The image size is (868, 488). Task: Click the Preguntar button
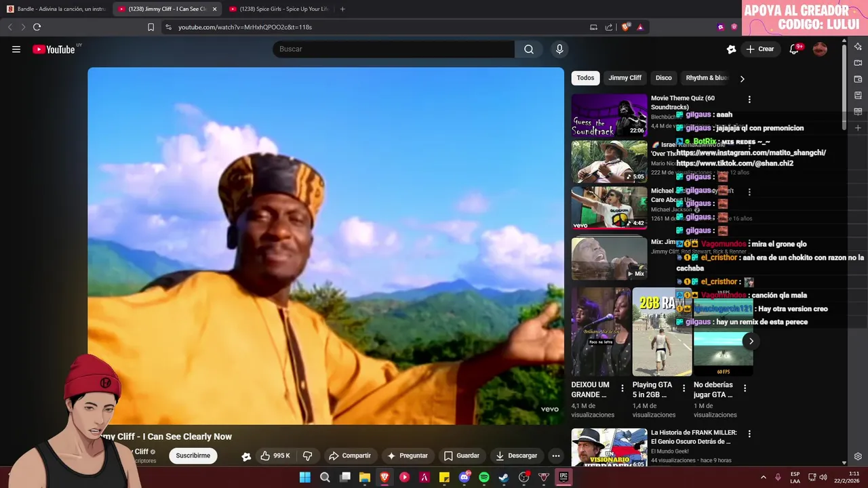tap(407, 455)
